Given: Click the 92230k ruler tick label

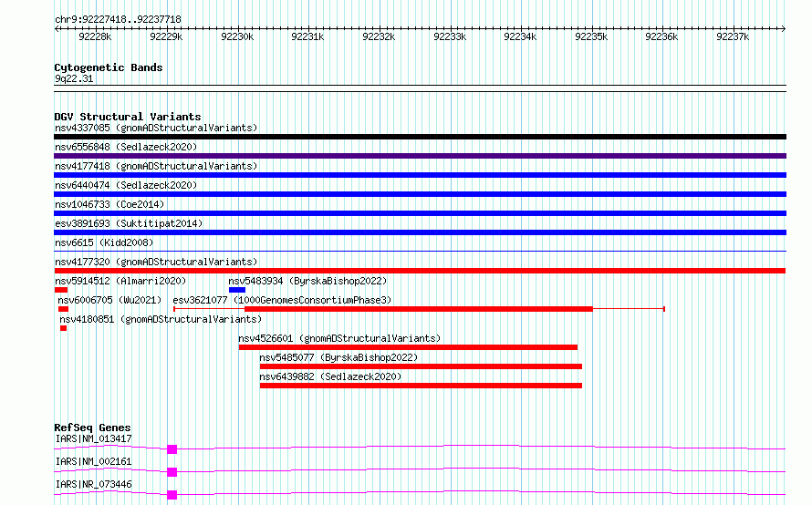Looking at the screenshot, I should (237, 36).
